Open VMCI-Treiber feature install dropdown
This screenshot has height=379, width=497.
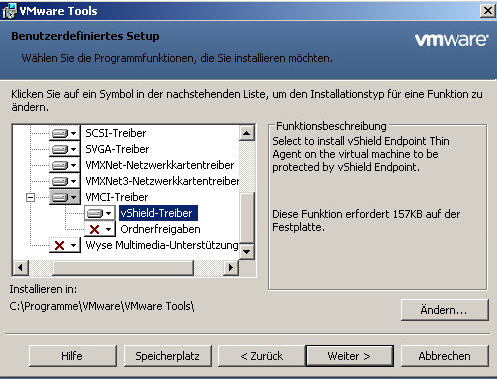point(65,197)
